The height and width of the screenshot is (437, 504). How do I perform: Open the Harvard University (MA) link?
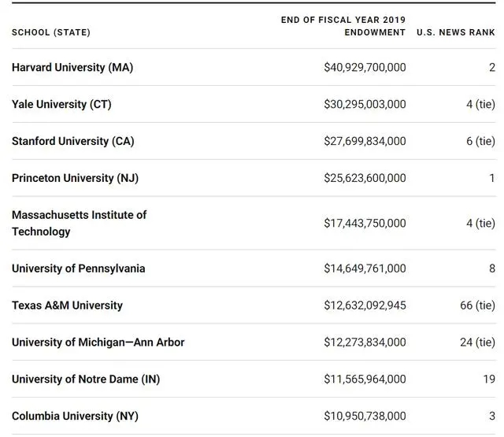tap(72, 68)
